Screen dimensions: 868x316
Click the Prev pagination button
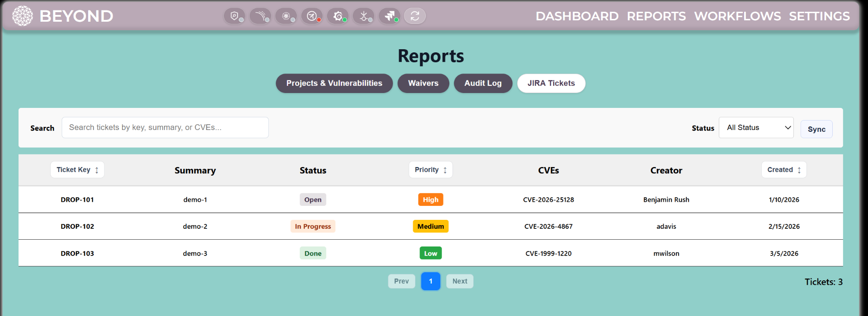click(401, 281)
